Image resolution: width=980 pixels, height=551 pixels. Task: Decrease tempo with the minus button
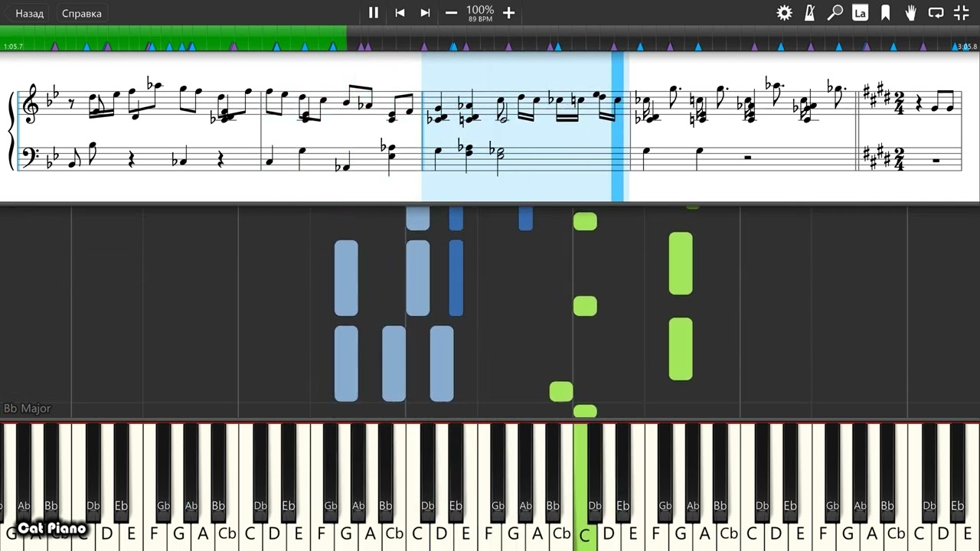(x=452, y=13)
